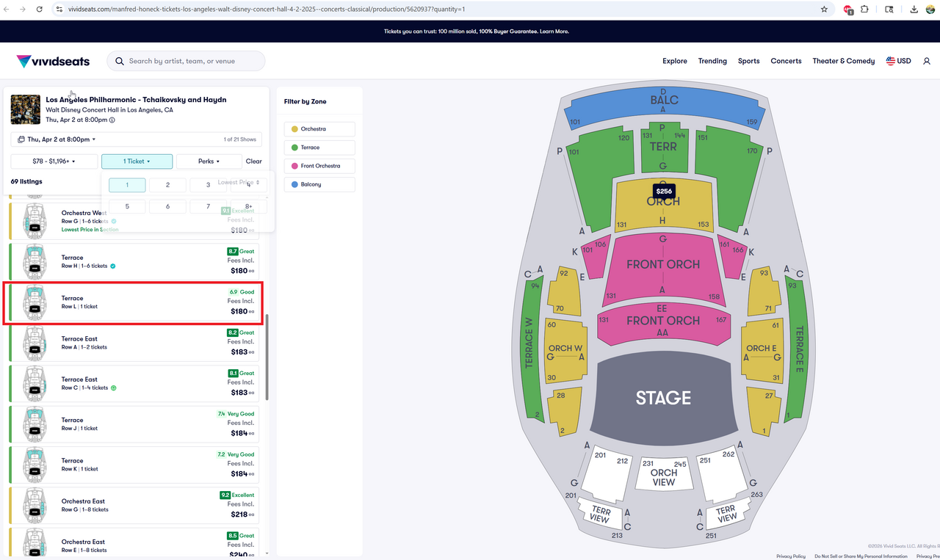This screenshot has height=560, width=940.
Task: Reload the page using the refresh icon
Action: point(38,10)
